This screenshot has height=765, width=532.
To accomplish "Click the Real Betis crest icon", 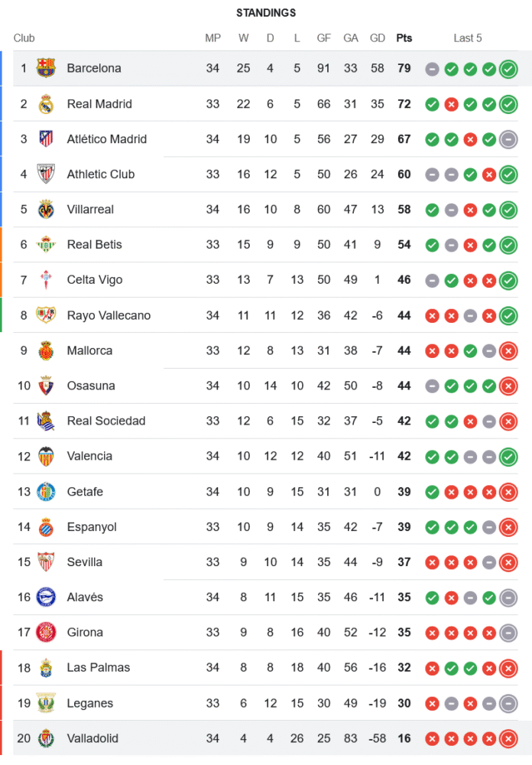I will point(46,245).
